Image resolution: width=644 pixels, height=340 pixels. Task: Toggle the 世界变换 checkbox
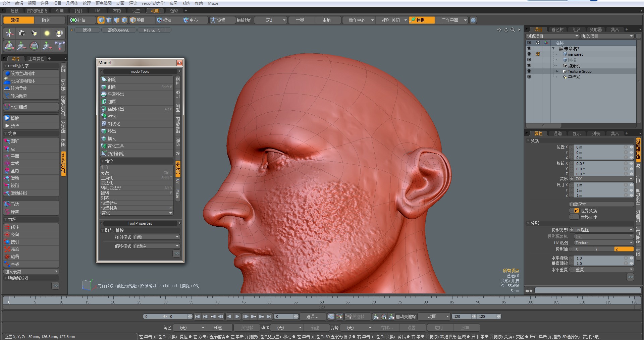[577, 211]
